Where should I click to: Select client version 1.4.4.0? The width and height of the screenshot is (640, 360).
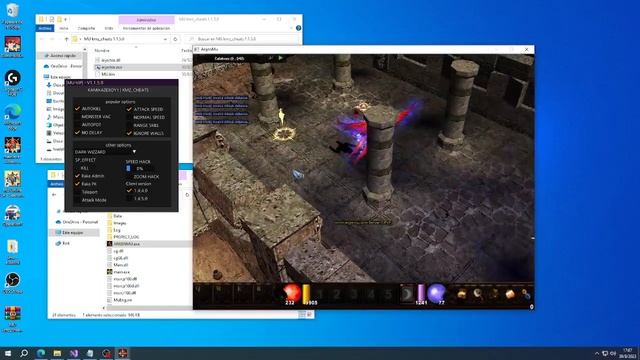click(x=129, y=191)
